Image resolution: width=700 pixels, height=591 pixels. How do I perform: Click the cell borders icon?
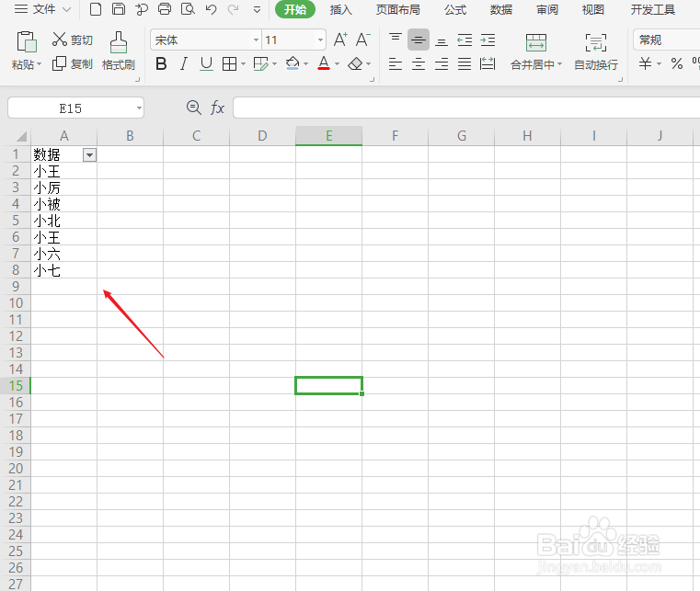pos(229,63)
